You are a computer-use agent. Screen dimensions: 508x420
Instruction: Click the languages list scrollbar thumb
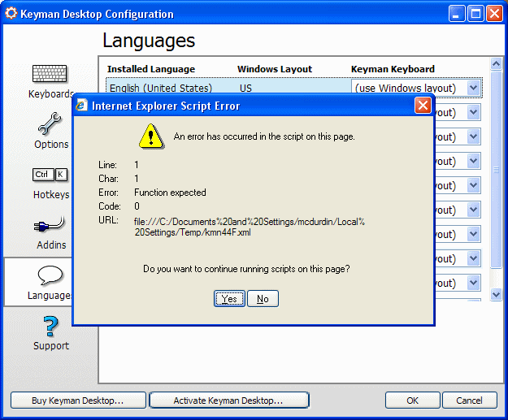coord(496,170)
